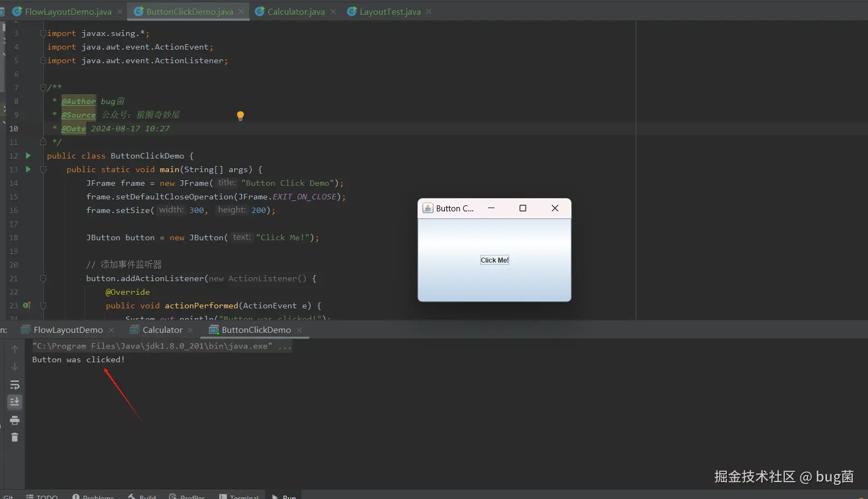Clear the console with the trash icon
The height and width of the screenshot is (499, 868).
click(x=15, y=437)
